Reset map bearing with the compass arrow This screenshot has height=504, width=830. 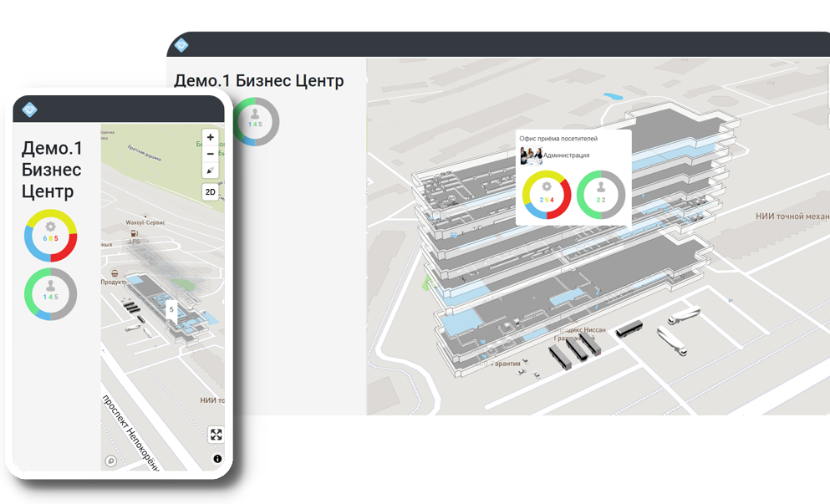coord(210,171)
